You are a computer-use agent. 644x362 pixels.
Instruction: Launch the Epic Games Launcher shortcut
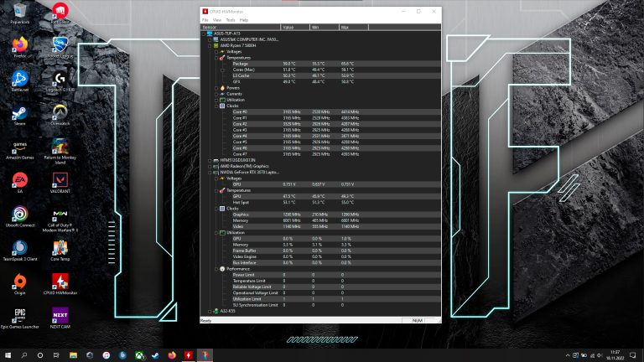point(19,318)
